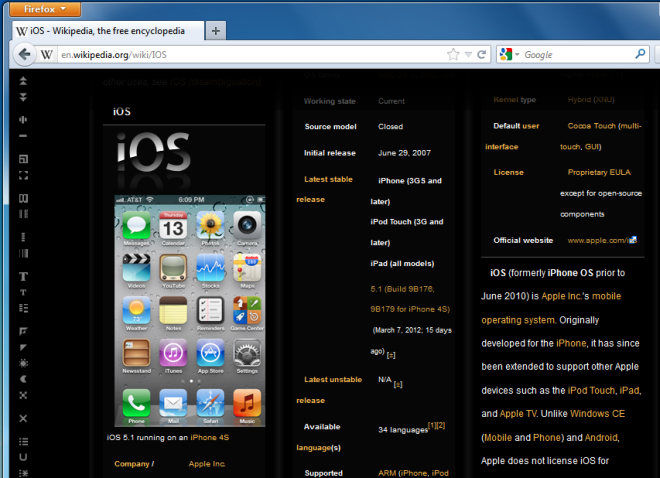Reload the page with the refresh icon
The width and height of the screenshot is (660, 478).
482,54
